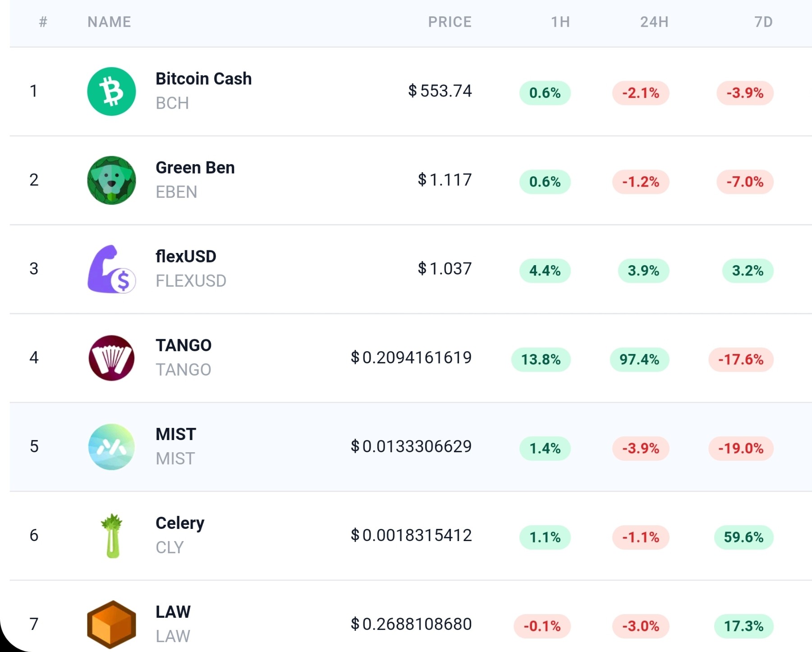Open the LAW orange cube icon
812x652 pixels.
click(x=111, y=624)
